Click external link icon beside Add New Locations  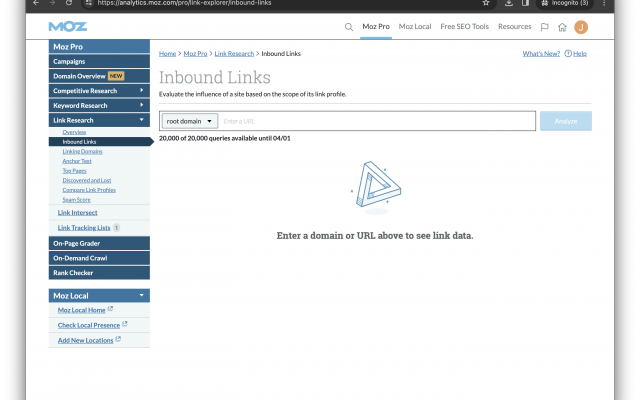coord(118,339)
